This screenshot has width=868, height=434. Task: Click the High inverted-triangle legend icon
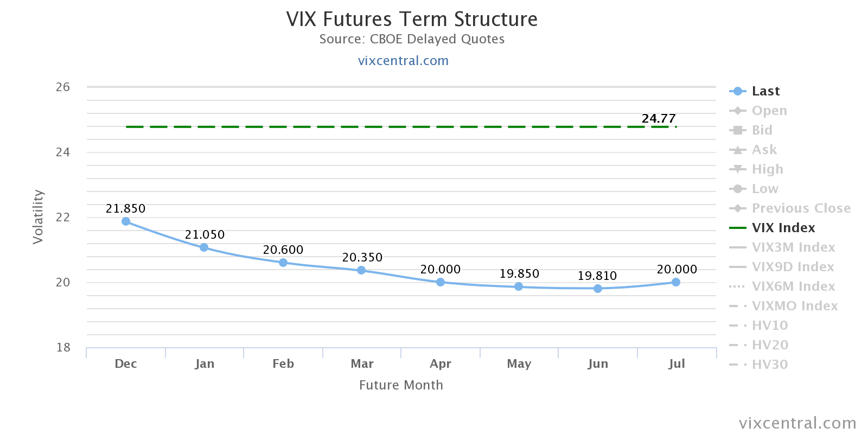tap(738, 169)
